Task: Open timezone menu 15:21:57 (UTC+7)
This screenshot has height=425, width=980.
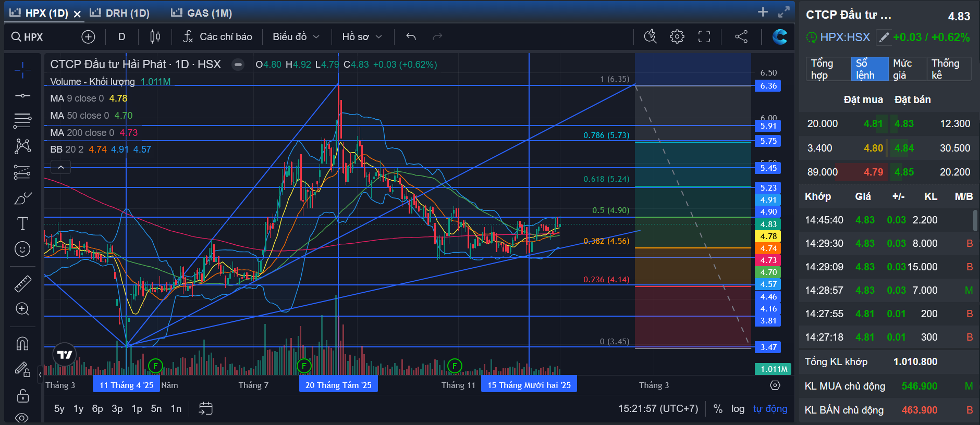Action: 658,409
